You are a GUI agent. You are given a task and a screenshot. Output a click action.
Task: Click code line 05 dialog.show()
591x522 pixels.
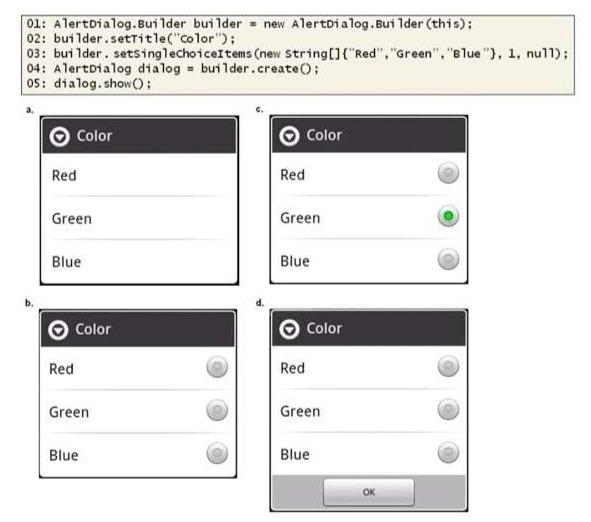[89, 83]
